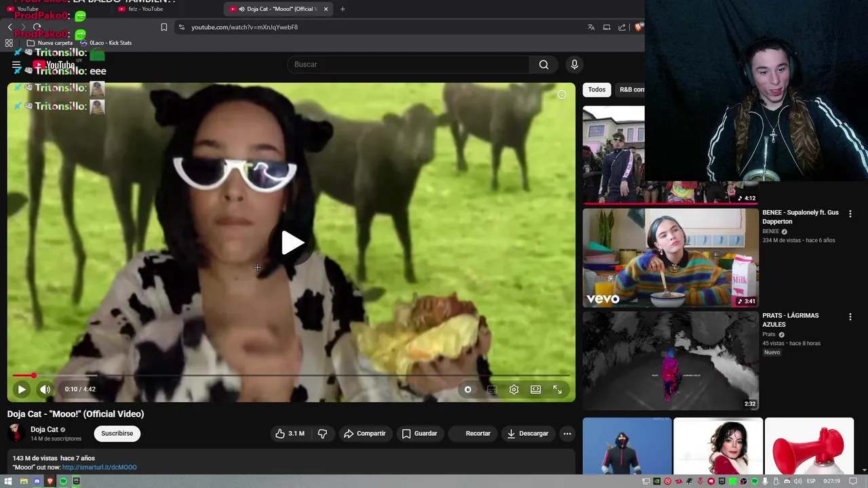This screenshot has height=488, width=868.
Task: Open the translate page icon in the address bar
Action: coord(591,27)
